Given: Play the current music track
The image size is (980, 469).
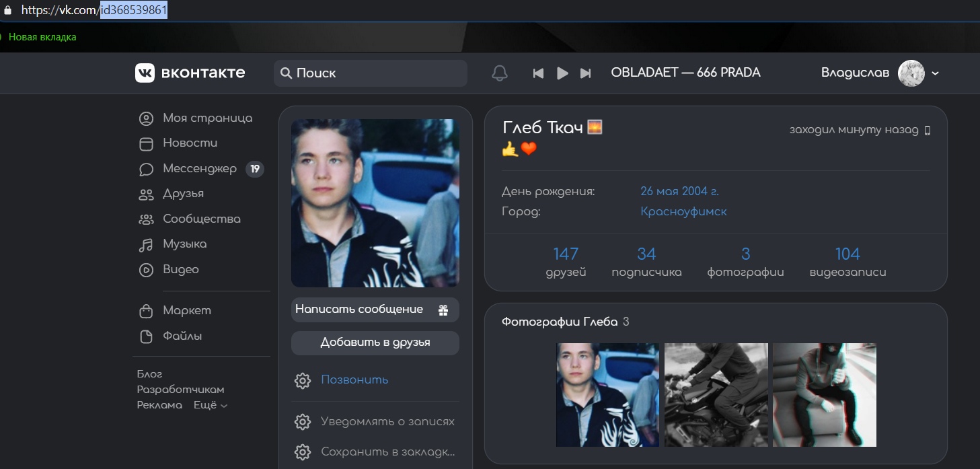Looking at the screenshot, I should (x=562, y=73).
